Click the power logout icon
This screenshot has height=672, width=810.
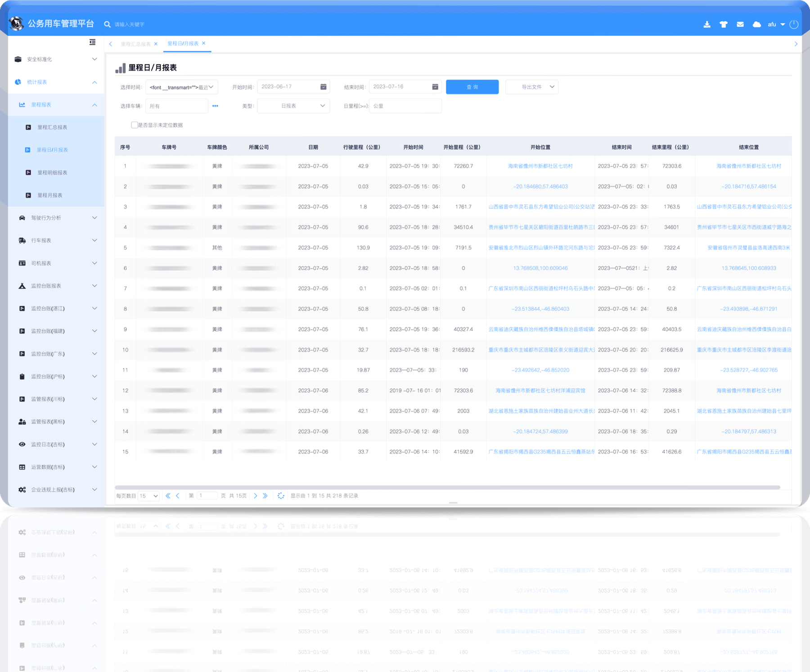coord(794,24)
